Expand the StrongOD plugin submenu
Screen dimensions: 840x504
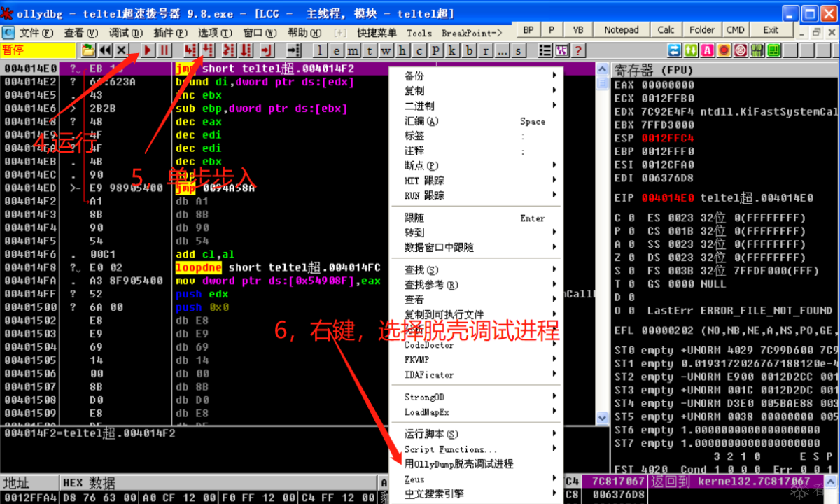476,397
